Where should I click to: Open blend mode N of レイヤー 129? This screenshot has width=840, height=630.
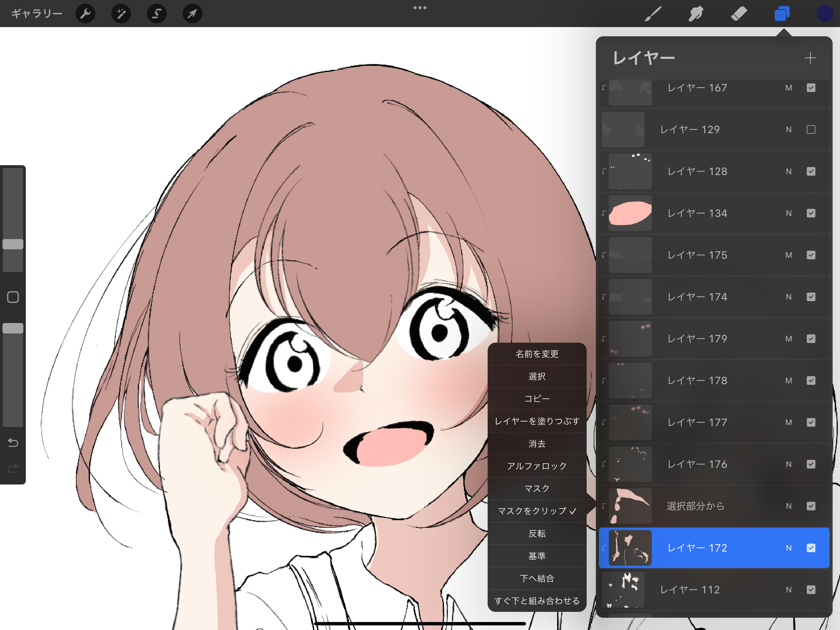click(789, 130)
